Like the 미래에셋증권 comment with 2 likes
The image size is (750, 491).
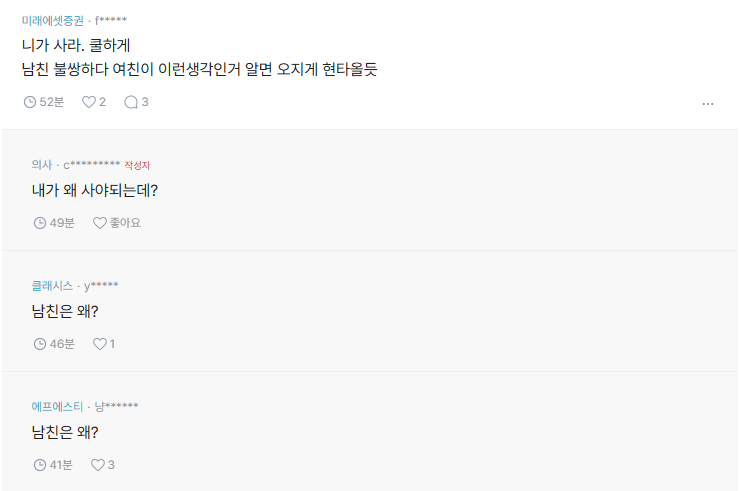tap(88, 102)
